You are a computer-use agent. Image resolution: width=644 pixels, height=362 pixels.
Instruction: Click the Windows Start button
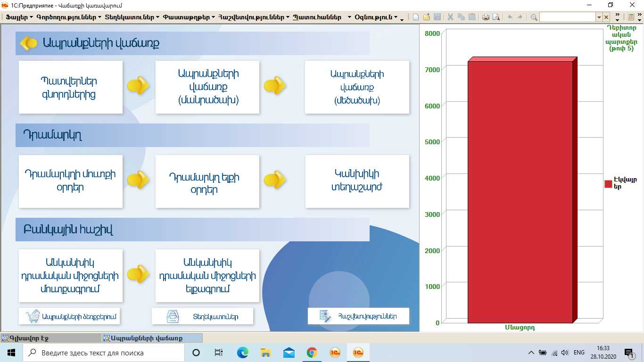[11, 353]
